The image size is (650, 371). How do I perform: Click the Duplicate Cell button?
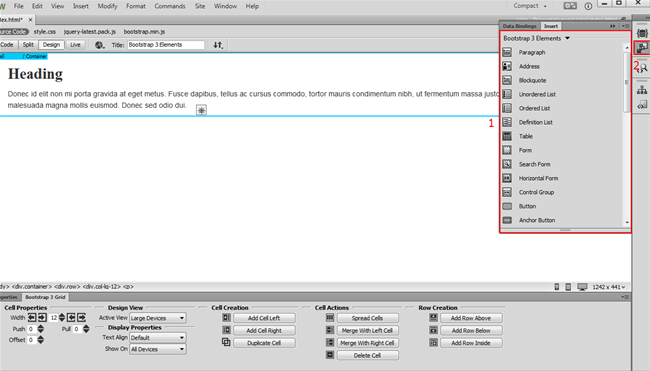coord(264,343)
